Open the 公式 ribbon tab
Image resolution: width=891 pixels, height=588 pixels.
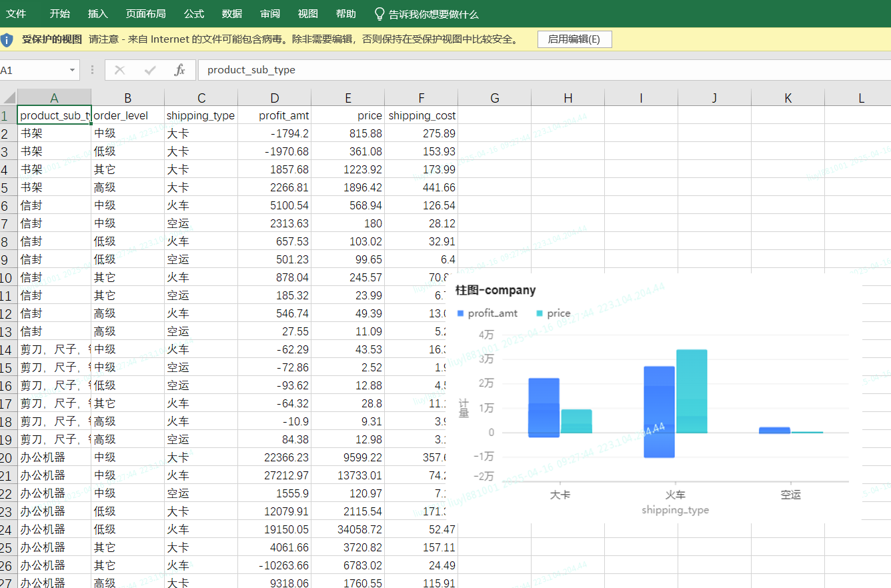click(194, 14)
